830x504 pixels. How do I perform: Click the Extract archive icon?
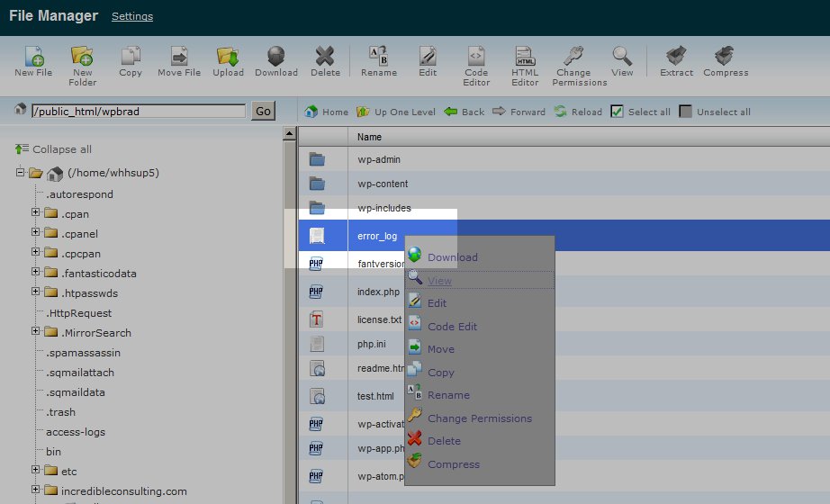click(x=676, y=58)
